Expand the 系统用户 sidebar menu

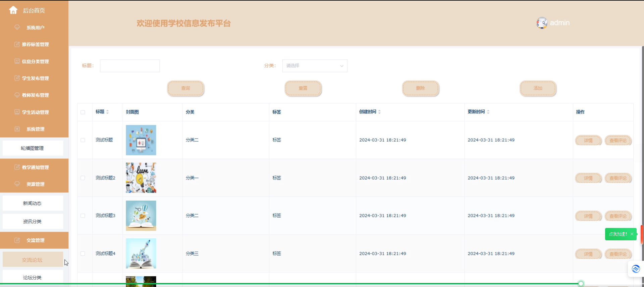(x=34, y=28)
